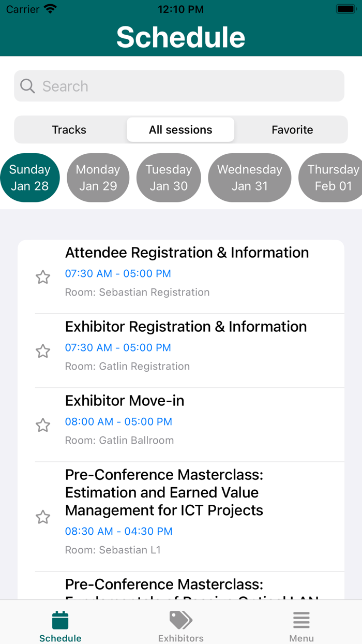Open Exhibitors using the tags icon
The height and width of the screenshot is (644, 362).
tap(180, 619)
